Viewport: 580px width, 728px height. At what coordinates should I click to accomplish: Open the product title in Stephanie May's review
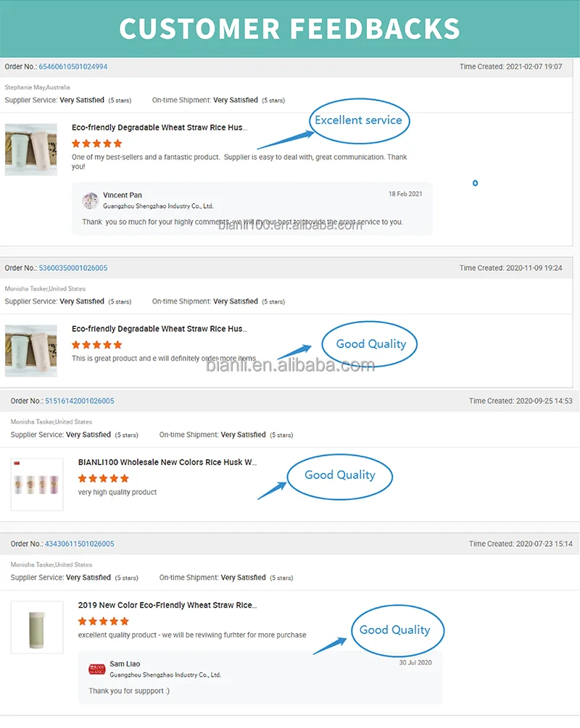click(x=159, y=127)
